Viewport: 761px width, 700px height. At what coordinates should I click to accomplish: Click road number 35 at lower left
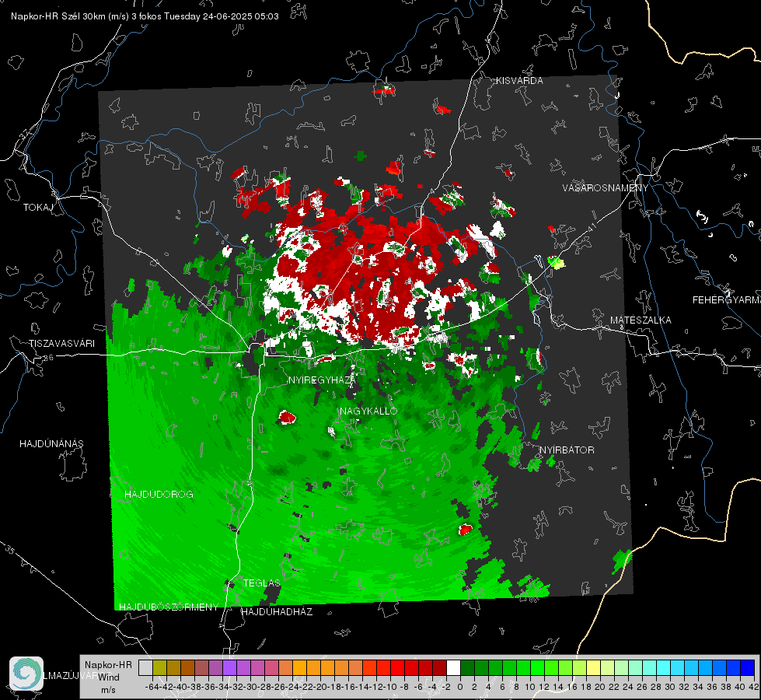coord(9,550)
